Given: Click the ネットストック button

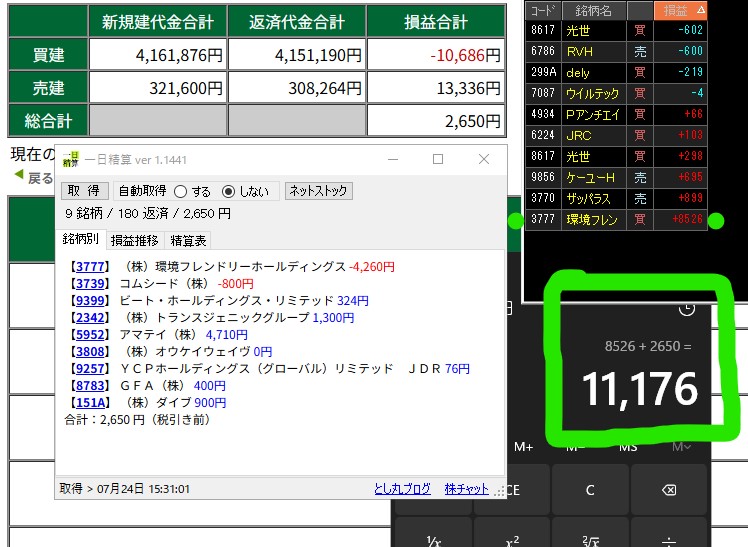Looking at the screenshot, I should tap(318, 191).
